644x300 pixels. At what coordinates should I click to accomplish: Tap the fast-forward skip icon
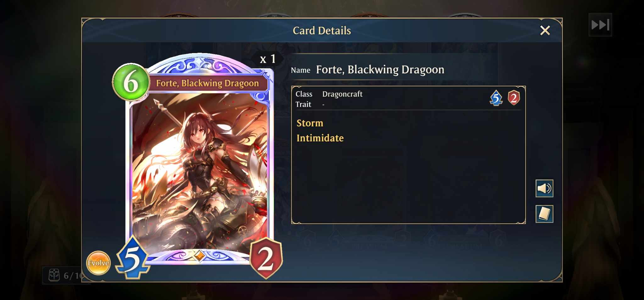click(600, 25)
